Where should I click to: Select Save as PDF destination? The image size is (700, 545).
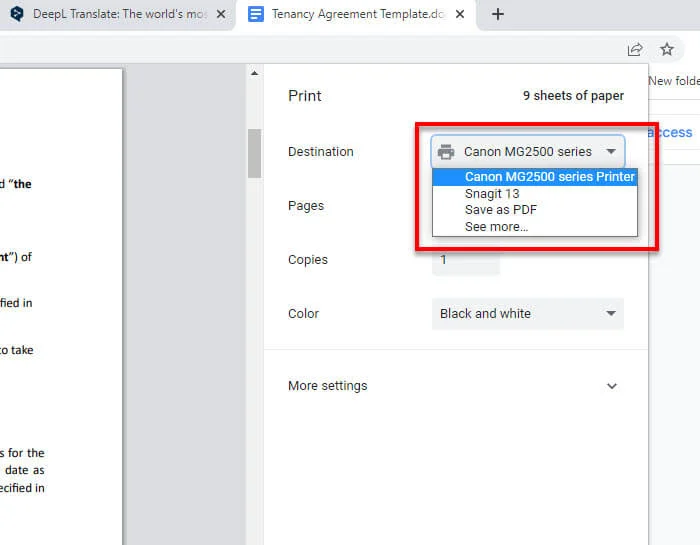535,210
